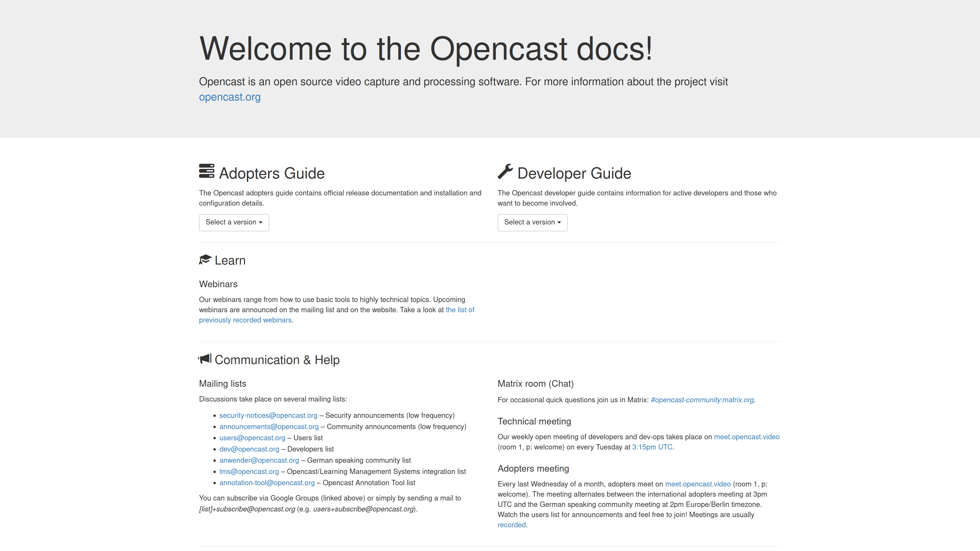Open the 'recorded' meetings link

[x=511, y=525]
